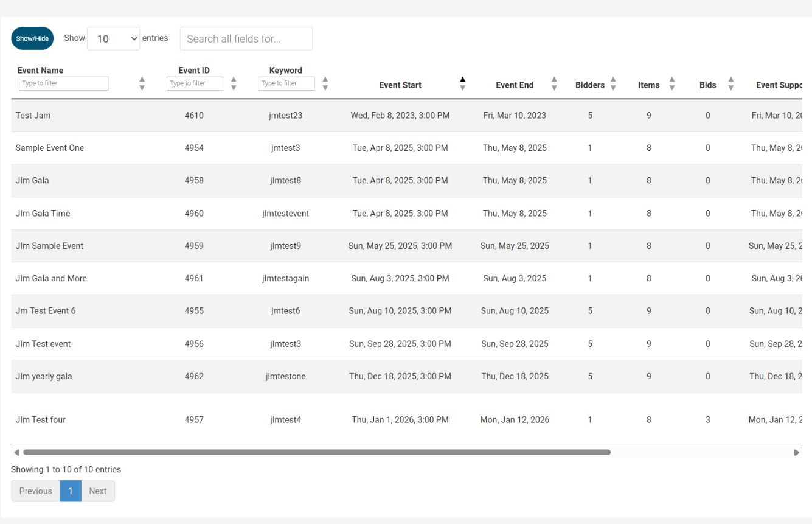Click the Event Name filter field
This screenshot has height=524, width=812.
tap(64, 83)
